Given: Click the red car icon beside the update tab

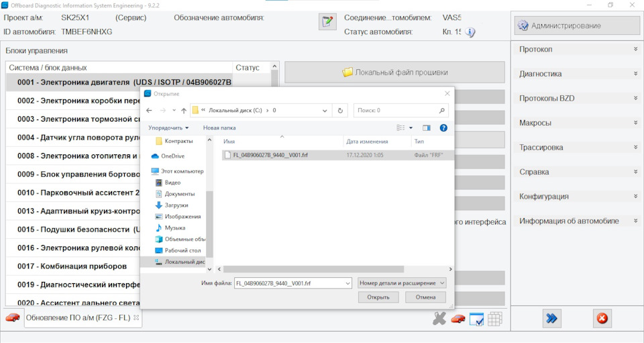Looking at the screenshot, I should (x=12, y=317).
